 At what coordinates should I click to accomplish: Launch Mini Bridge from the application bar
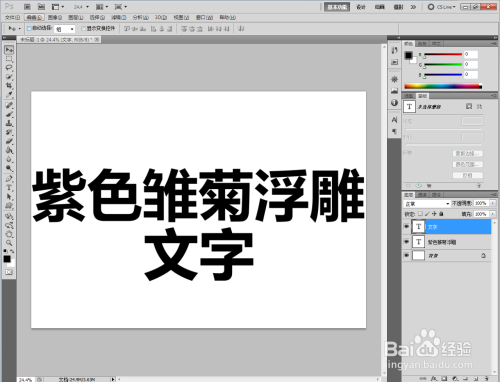pyautogui.click(x=41, y=7)
